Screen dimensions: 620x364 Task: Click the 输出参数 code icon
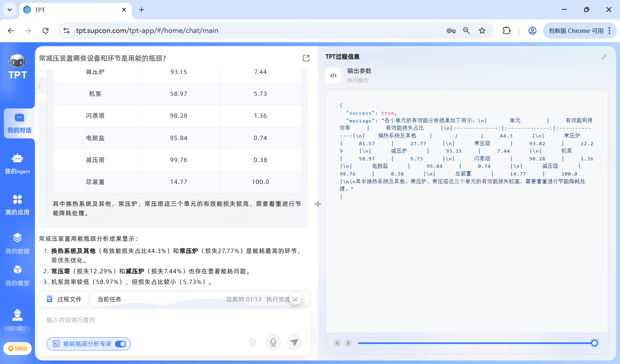pos(333,75)
